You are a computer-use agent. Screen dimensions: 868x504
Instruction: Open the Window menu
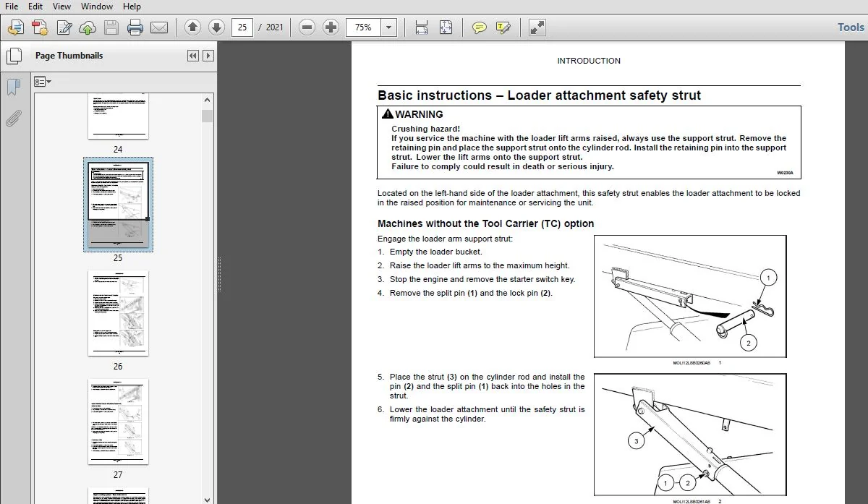(97, 6)
